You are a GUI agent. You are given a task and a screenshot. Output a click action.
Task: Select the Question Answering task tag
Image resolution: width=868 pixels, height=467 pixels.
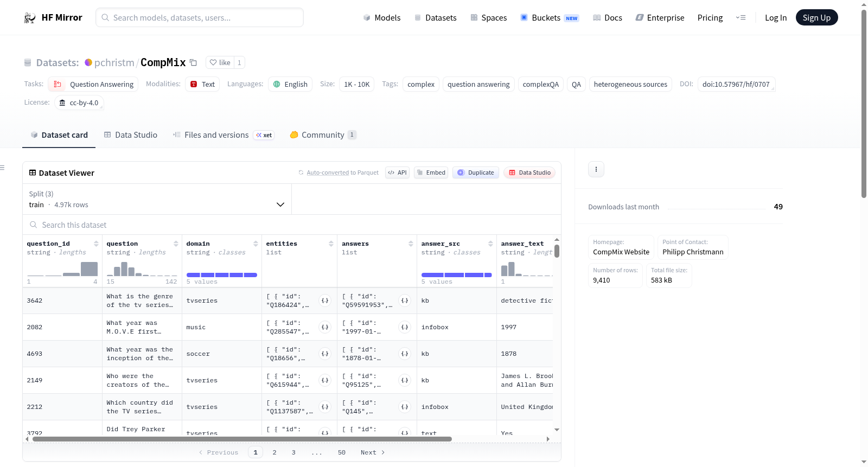pos(93,84)
